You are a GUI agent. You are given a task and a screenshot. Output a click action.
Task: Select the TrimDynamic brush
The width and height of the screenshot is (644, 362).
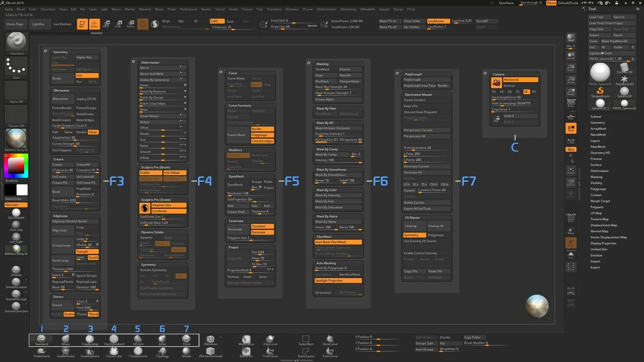pyautogui.click(x=138, y=353)
